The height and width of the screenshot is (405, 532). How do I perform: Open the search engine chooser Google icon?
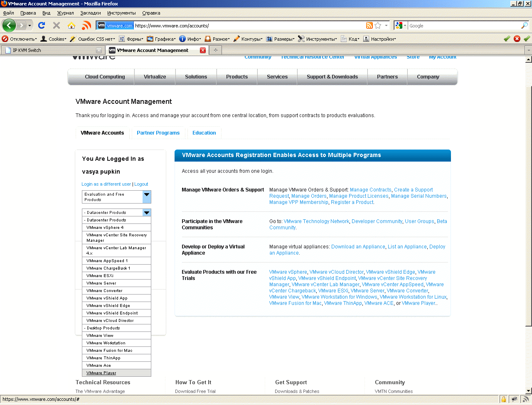pos(401,25)
